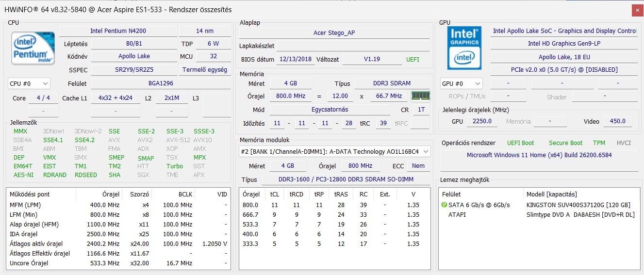
Task: Click the Video clock 450.0 value
Action: tap(618, 121)
